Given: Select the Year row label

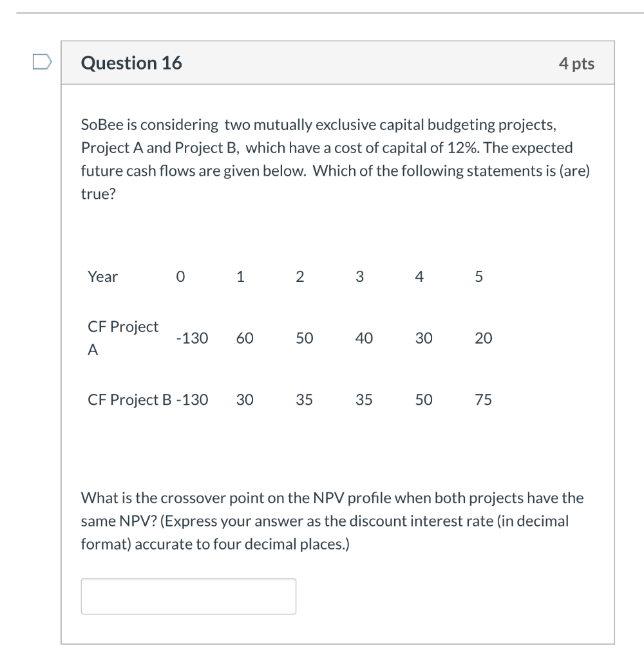Looking at the screenshot, I should pos(102,277).
